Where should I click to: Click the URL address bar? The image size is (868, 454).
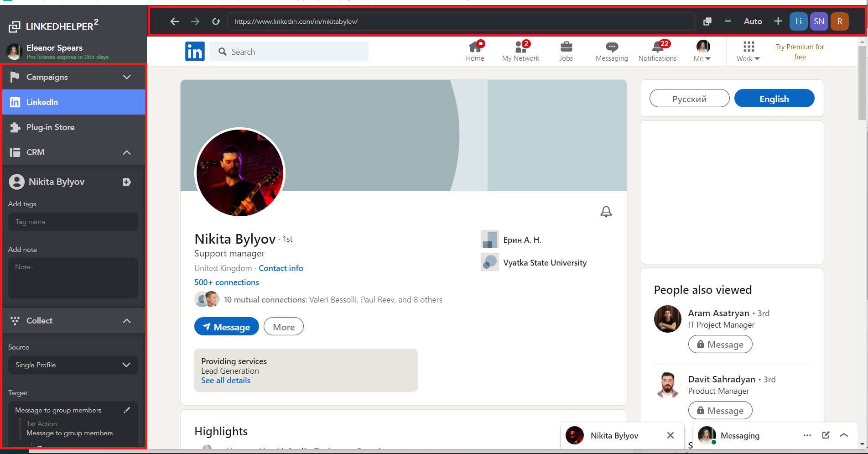coord(462,21)
